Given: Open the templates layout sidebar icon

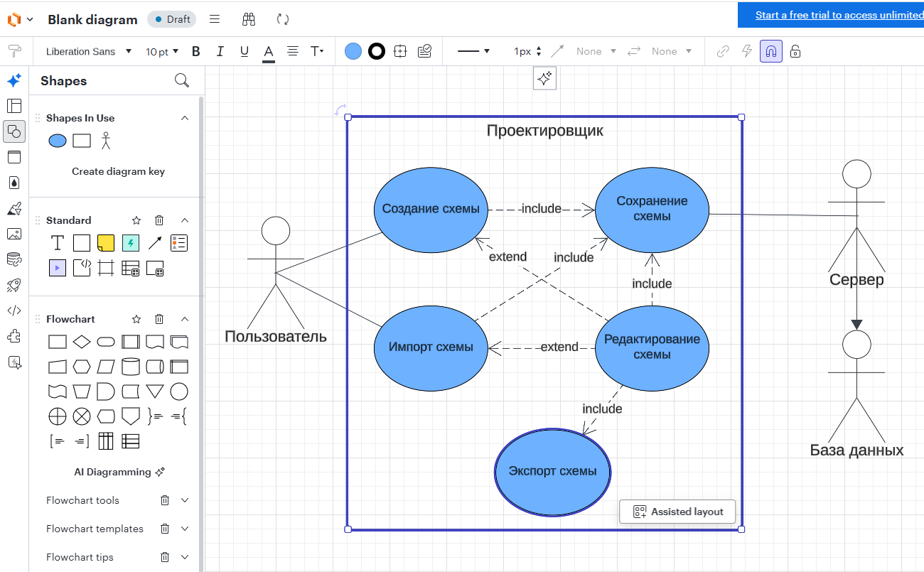Looking at the screenshot, I should (x=14, y=106).
